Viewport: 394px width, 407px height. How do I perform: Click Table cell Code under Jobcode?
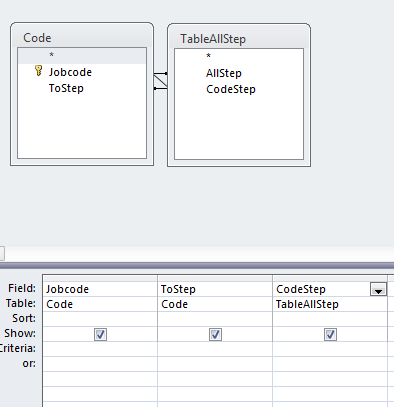pyautogui.click(x=100, y=304)
